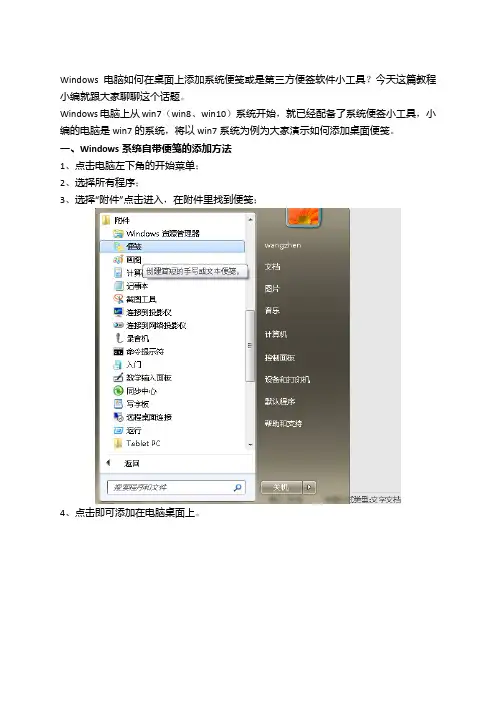The width and height of the screenshot is (496, 702).
Task: Open the 运行 run dialog icon
Action: pos(118,430)
